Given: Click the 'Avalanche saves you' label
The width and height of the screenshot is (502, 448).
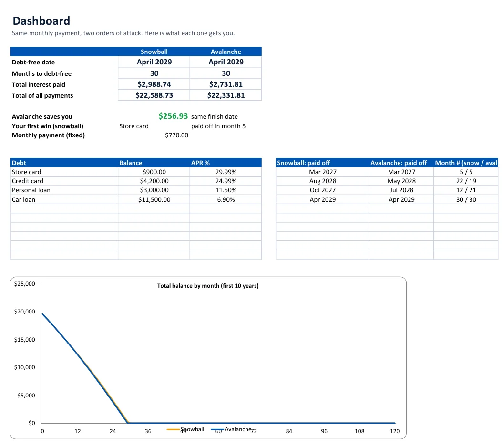Looking at the screenshot, I should (42, 116).
